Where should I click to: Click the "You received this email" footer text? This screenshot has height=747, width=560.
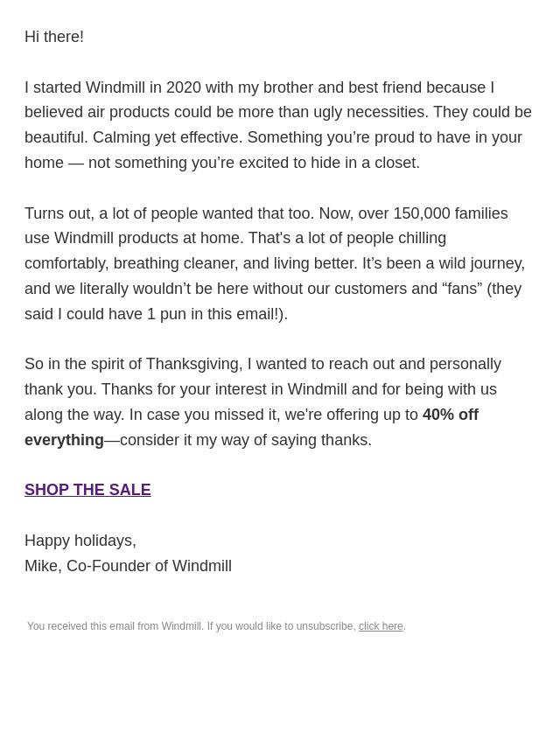point(114,626)
